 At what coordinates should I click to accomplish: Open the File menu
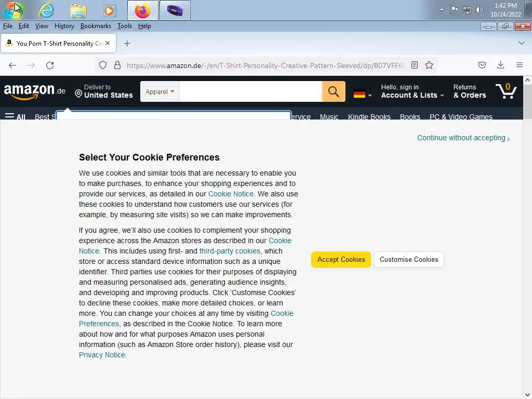click(x=7, y=26)
